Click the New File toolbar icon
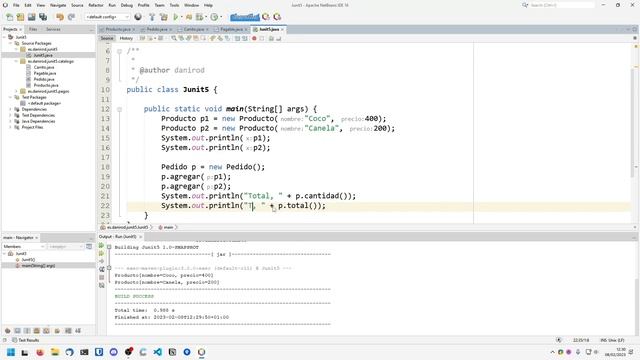The image size is (640, 360). coord(9,17)
